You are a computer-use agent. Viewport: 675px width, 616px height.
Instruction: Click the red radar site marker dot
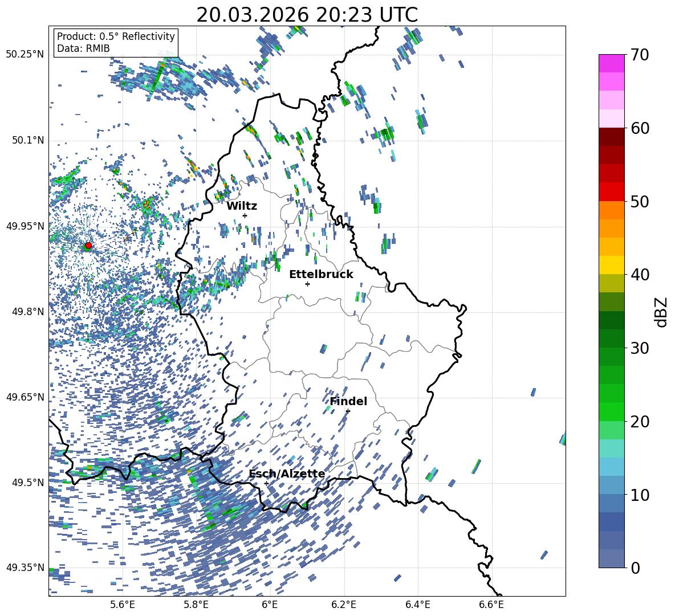tap(88, 246)
